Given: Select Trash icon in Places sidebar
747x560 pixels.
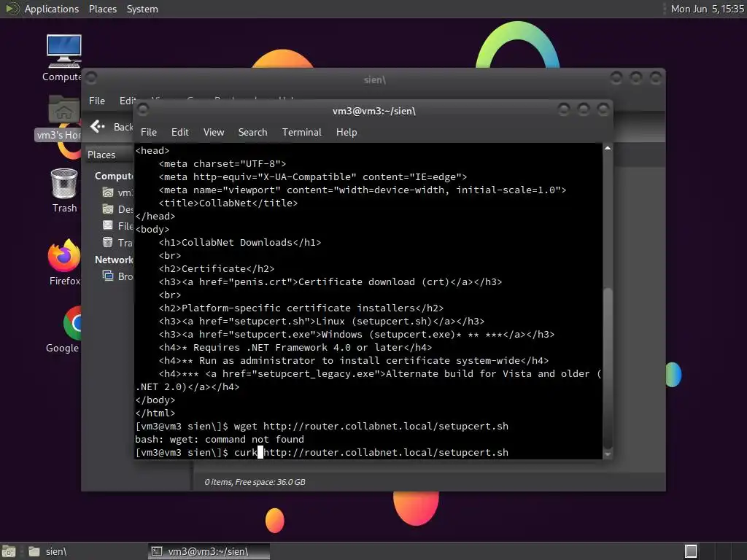Looking at the screenshot, I should click(x=108, y=242).
